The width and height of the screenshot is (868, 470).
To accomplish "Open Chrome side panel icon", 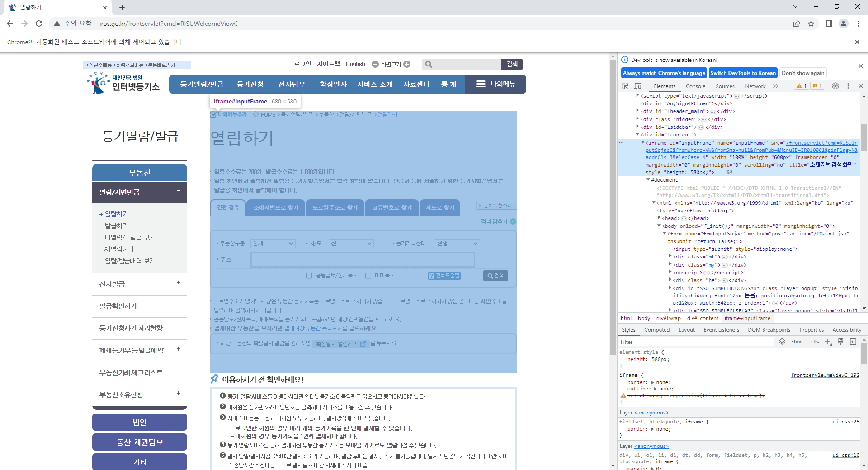I will click(x=829, y=23).
